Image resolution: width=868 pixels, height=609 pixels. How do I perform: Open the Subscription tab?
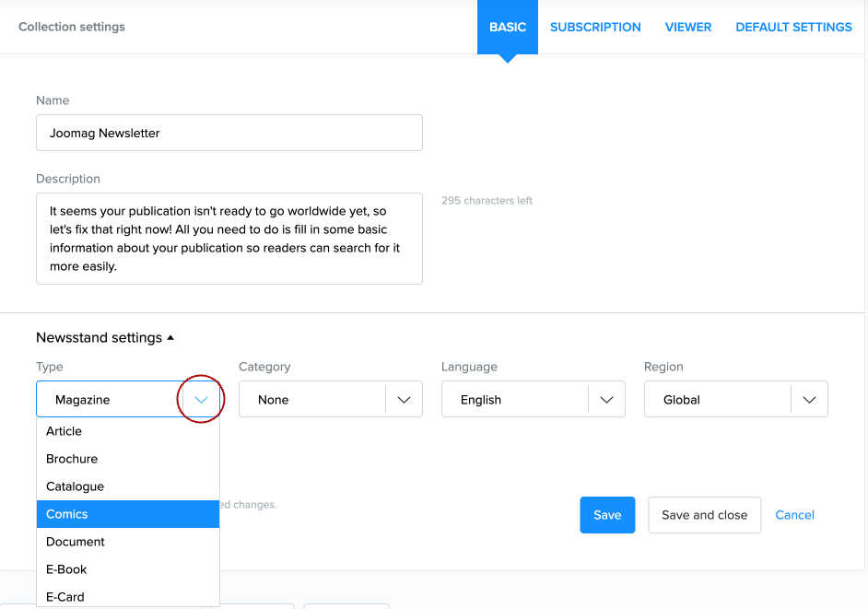coord(595,28)
